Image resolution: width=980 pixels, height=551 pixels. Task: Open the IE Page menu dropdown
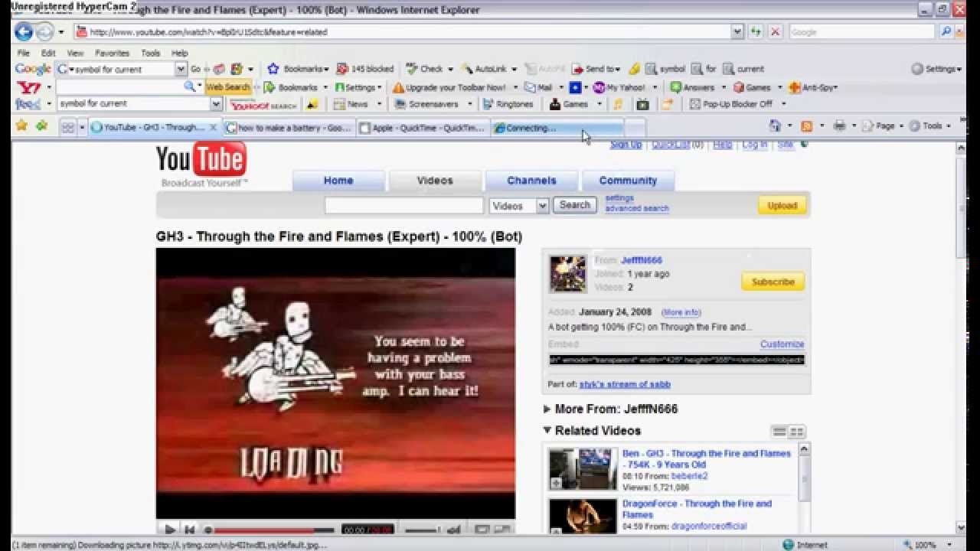(x=884, y=126)
